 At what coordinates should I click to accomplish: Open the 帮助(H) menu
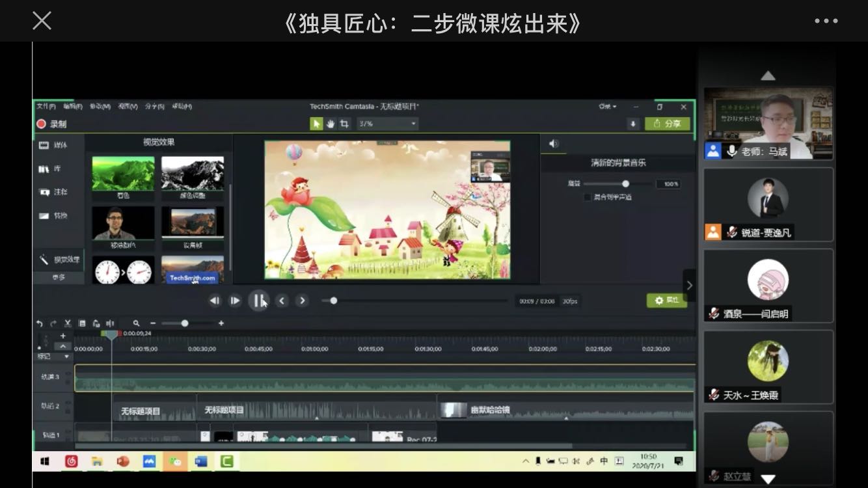[x=182, y=107]
